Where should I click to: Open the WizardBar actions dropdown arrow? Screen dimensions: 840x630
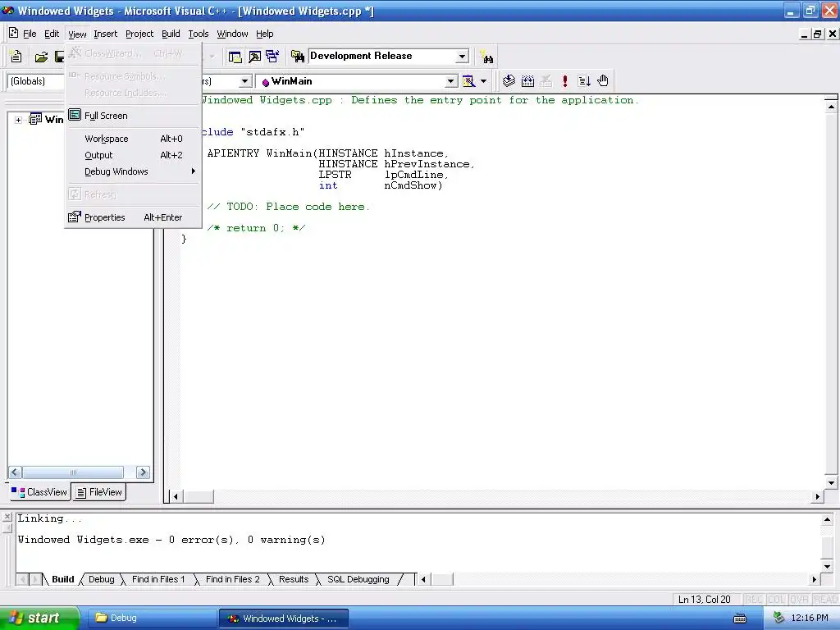coord(483,81)
